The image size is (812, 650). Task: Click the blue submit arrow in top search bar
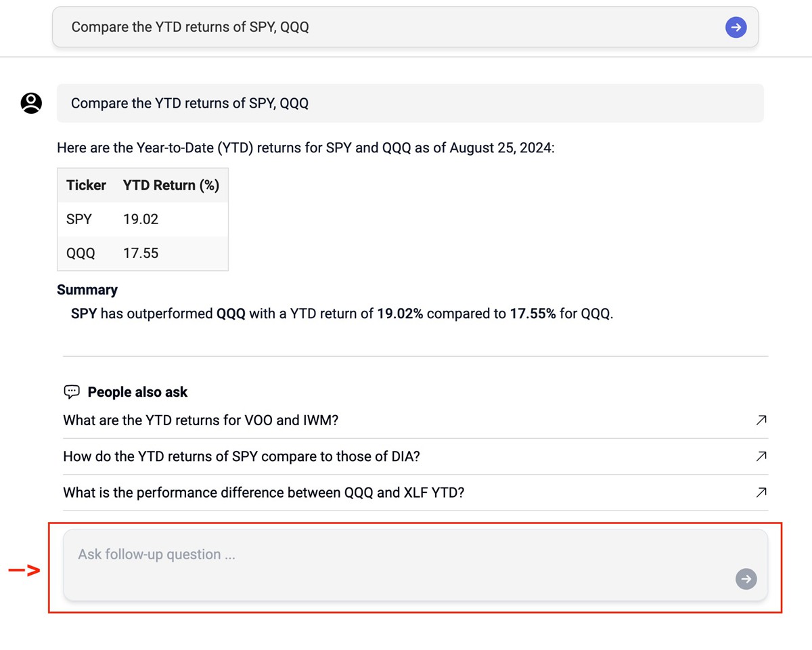point(736,27)
